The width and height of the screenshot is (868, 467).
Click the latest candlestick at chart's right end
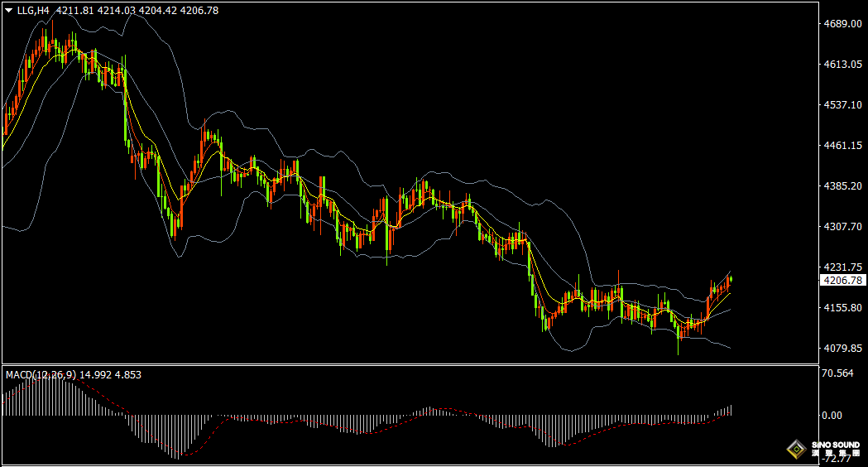(731, 279)
